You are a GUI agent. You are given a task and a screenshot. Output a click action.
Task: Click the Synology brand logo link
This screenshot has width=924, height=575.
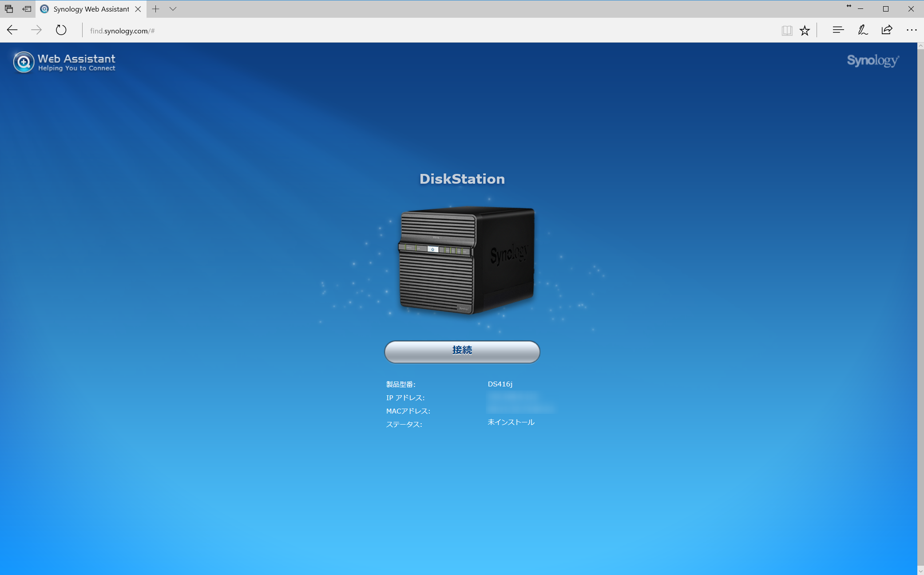872,60
